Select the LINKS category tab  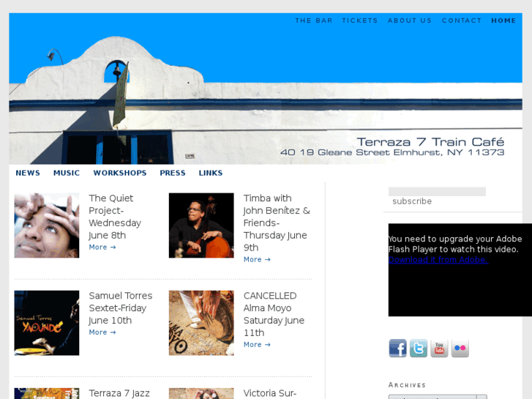pos(211,173)
